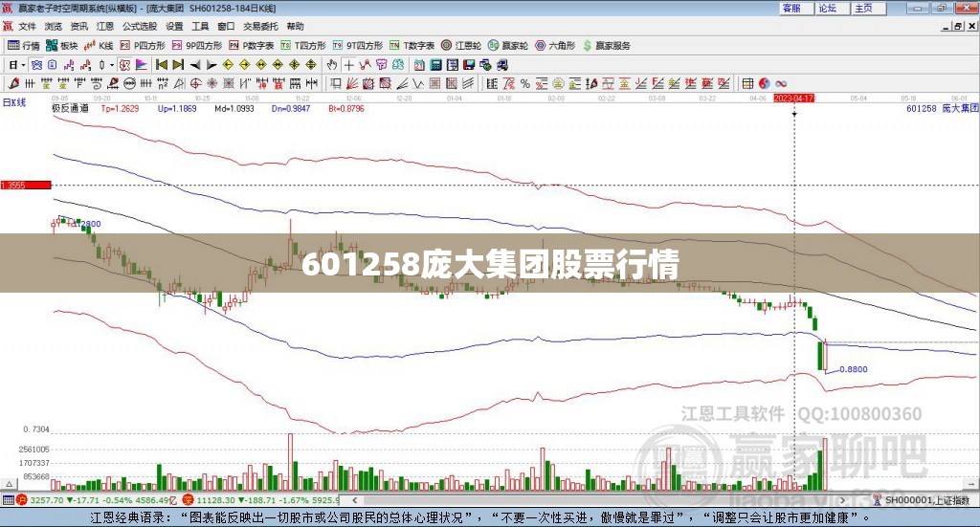Open the 帮助 menu
Viewport: 980px width, 527px height.
pyautogui.click(x=295, y=26)
